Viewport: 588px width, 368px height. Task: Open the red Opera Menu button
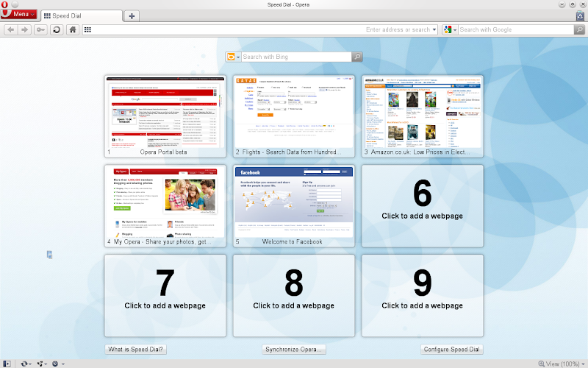pyautogui.click(x=19, y=14)
